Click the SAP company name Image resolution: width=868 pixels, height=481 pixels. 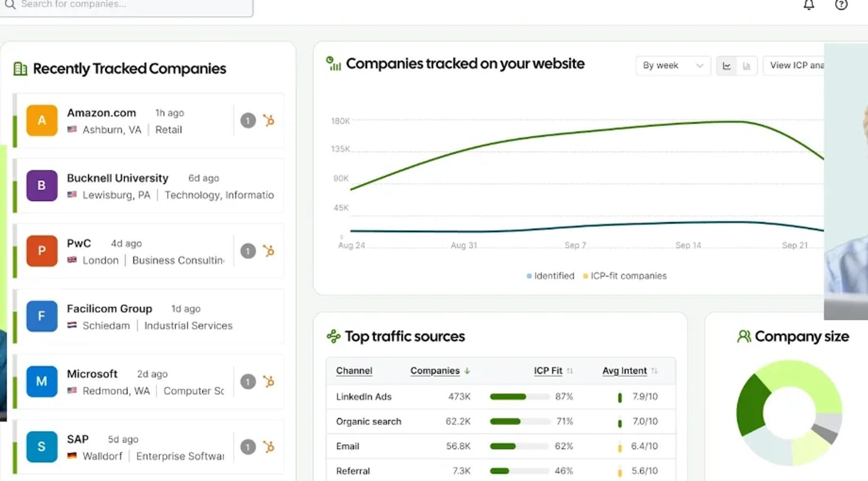point(78,439)
